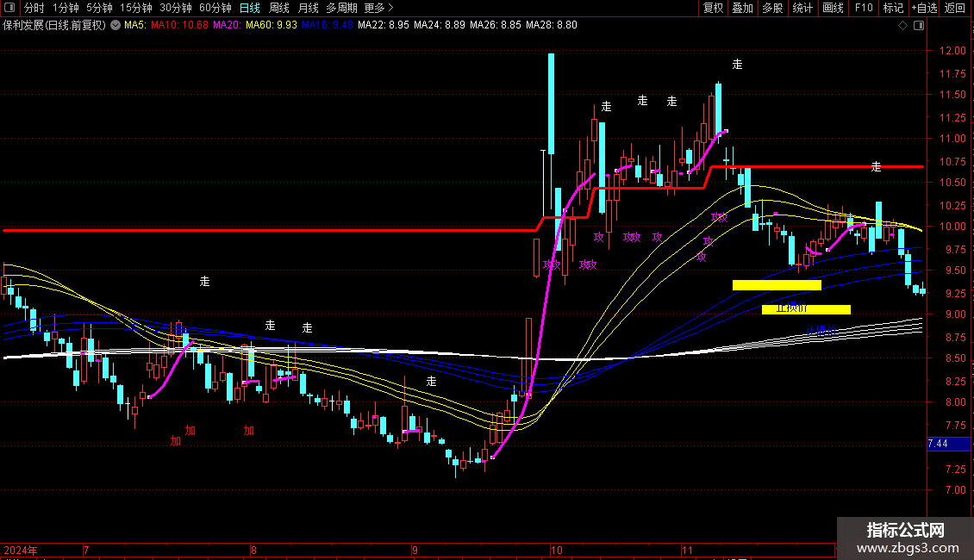Open F10 company info
Image resolution: width=974 pixels, height=560 pixels.
(x=864, y=8)
